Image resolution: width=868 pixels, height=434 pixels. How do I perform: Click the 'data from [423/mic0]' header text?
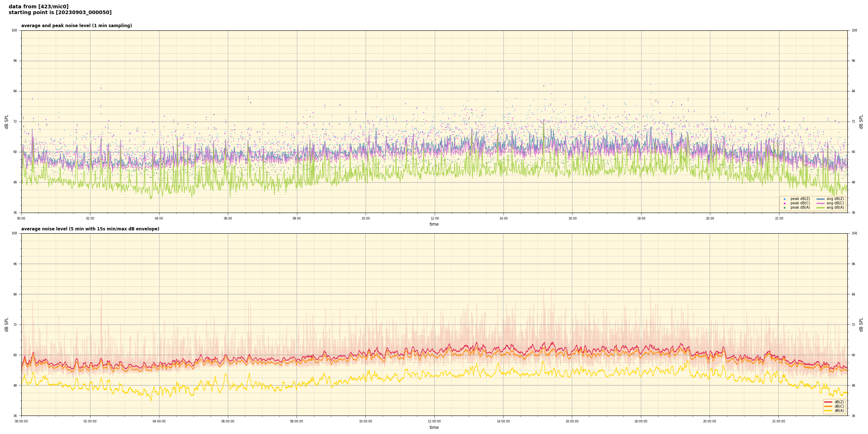(x=38, y=7)
